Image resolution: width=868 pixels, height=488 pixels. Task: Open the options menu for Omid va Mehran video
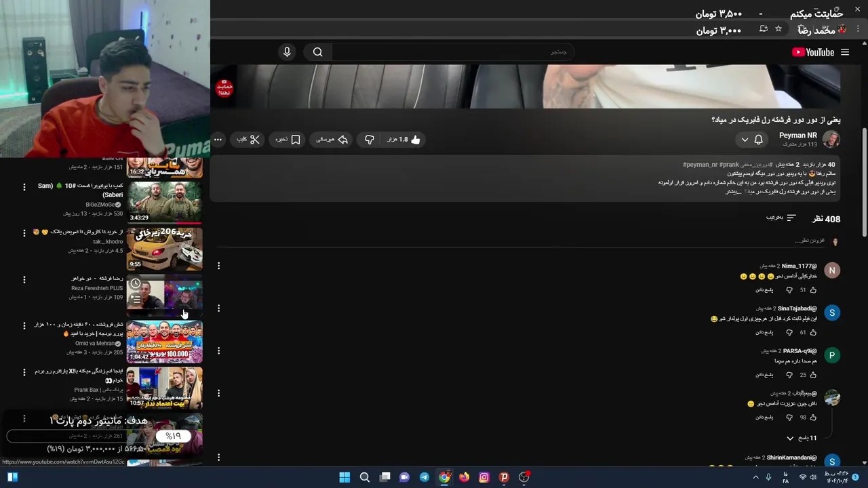pyautogui.click(x=24, y=326)
